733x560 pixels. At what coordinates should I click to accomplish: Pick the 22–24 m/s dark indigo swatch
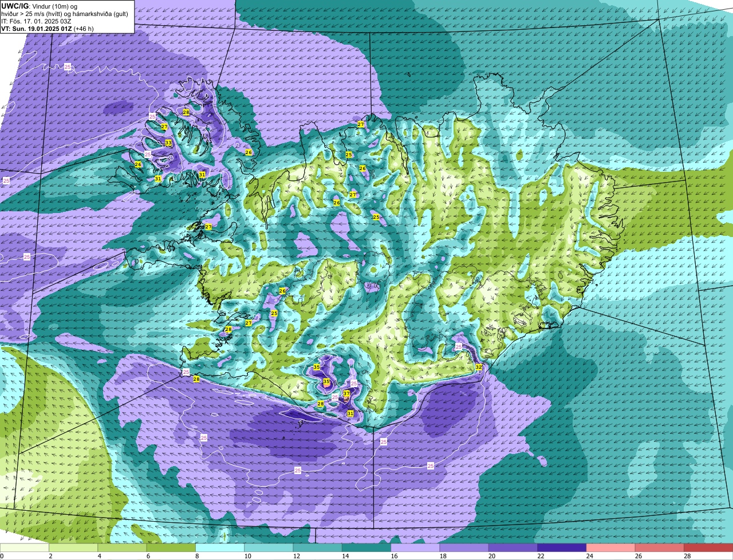pyautogui.click(x=562, y=547)
